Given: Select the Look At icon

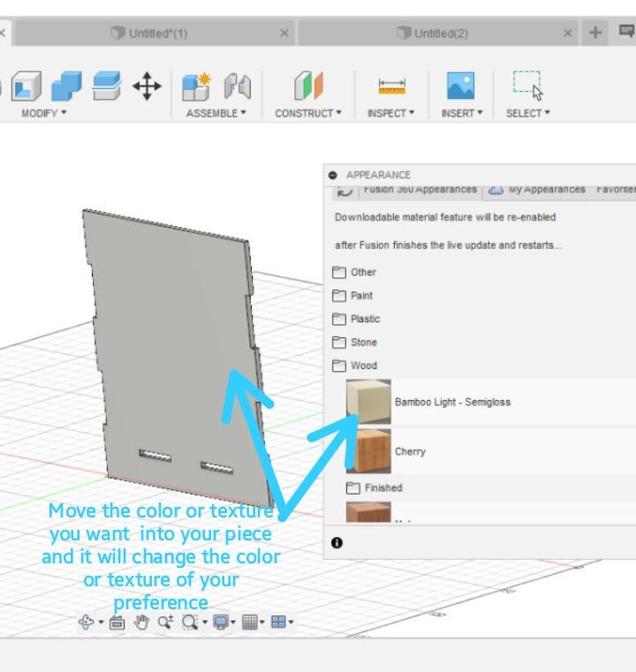Looking at the screenshot, I should [x=117, y=623].
